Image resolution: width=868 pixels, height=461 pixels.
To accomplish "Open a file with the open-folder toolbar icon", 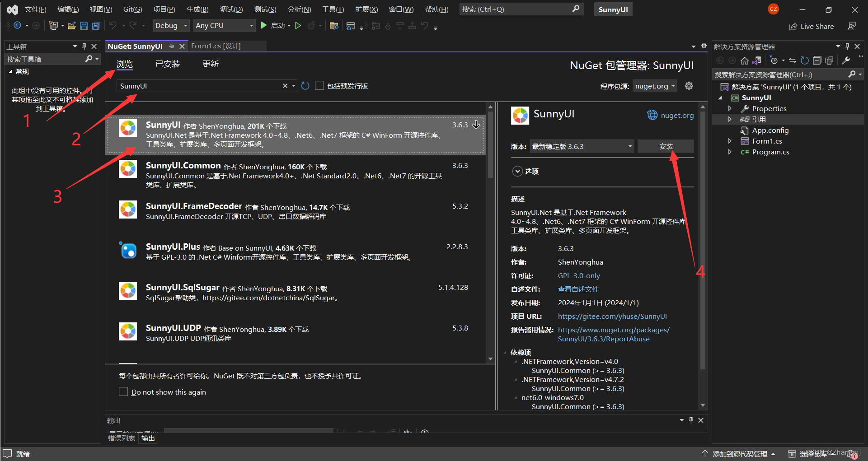I will pyautogui.click(x=71, y=26).
